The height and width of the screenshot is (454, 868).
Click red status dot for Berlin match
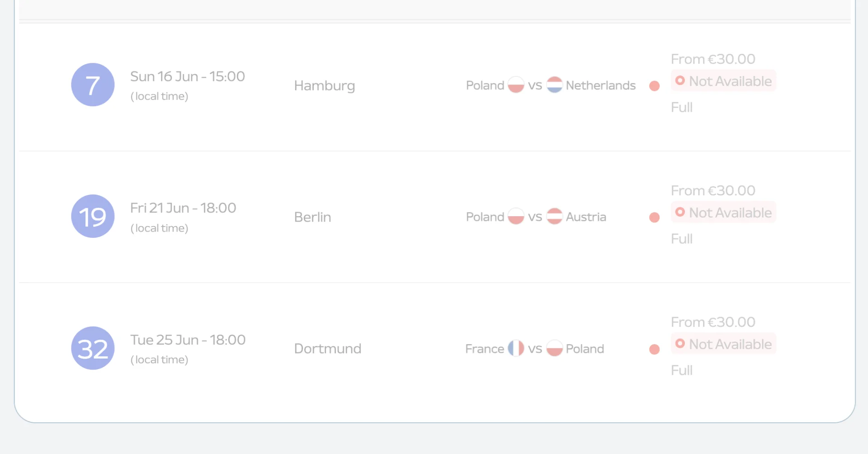(654, 218)
